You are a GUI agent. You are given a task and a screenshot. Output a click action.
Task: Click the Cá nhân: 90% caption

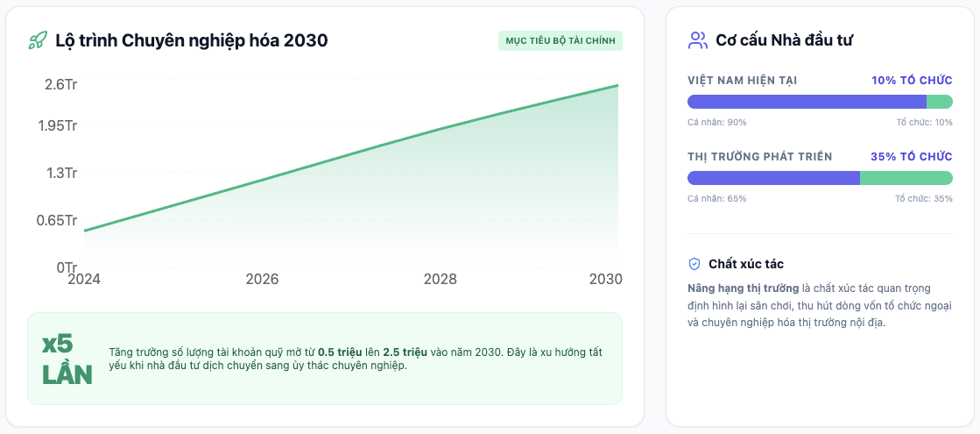tap(717, 123)
